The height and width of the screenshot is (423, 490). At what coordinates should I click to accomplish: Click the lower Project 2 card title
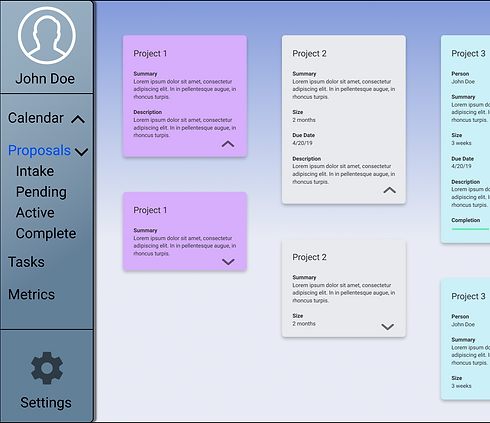(309, 257)
